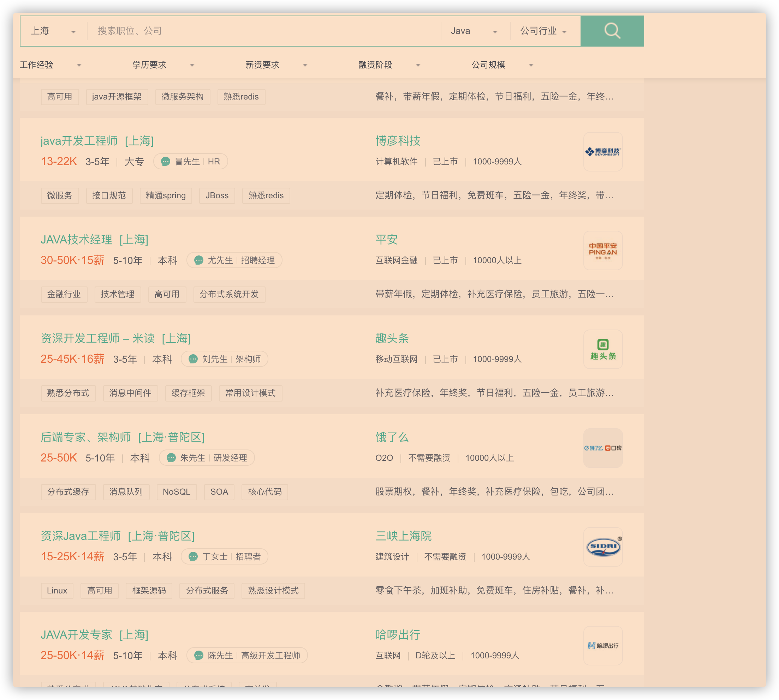Expand the 上海 city dropdown
This screenshot has width=779, height=700.
53,31
